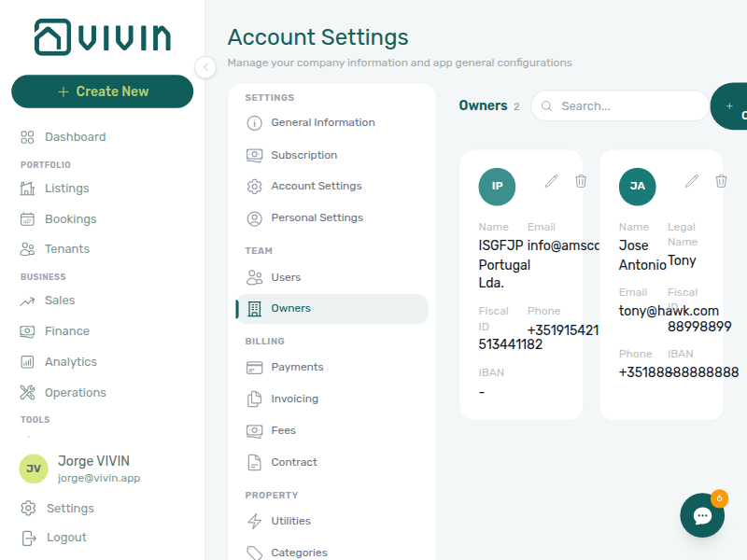Select the Owners tab
747x560 pixels.
[x=331, y=309]
